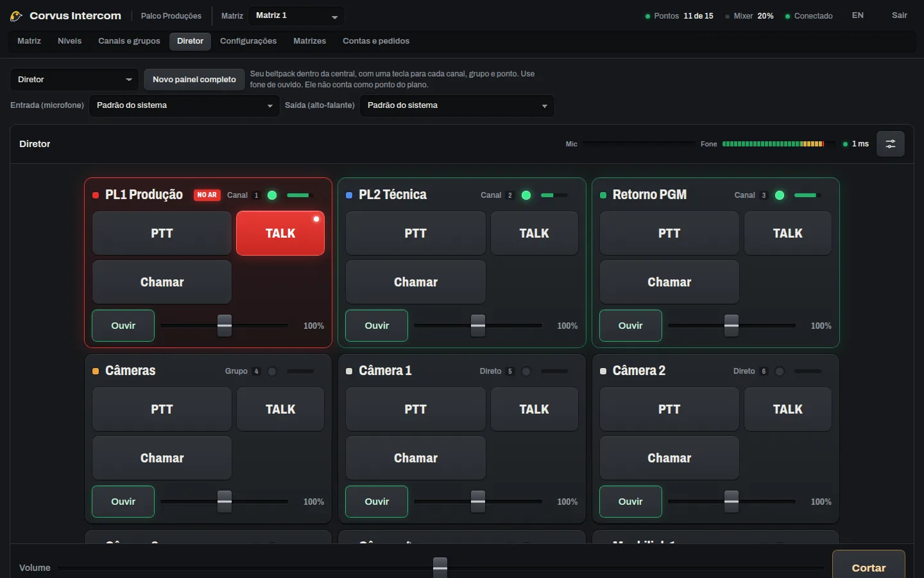Viewport: 924px width, 578px height.
Task: Click the green activity LED on PL2 Técnica
Action: click(526, 195)
